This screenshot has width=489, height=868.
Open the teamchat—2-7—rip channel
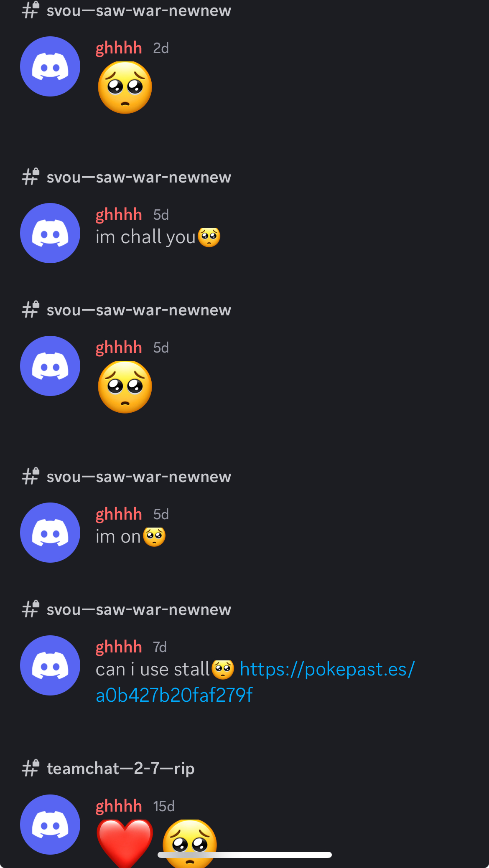(x=120, y=768)
